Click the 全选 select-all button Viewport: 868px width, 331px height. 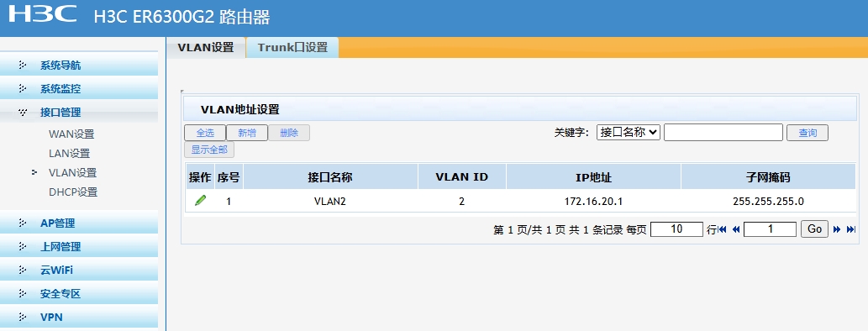click(205, 133)
